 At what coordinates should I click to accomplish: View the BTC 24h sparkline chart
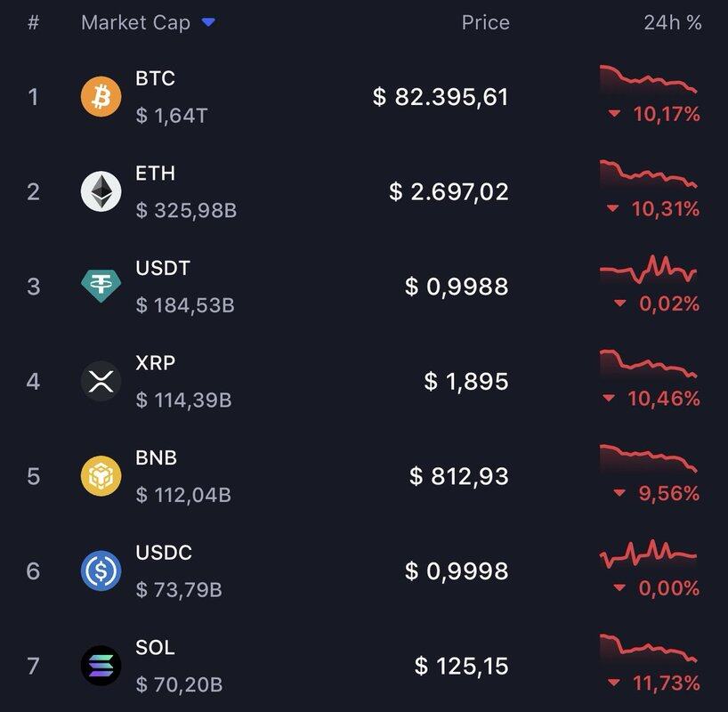(648, 79)
